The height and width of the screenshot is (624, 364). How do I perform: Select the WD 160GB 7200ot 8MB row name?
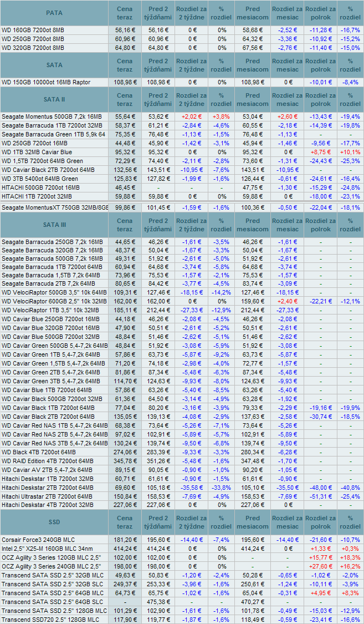(33, 31)
